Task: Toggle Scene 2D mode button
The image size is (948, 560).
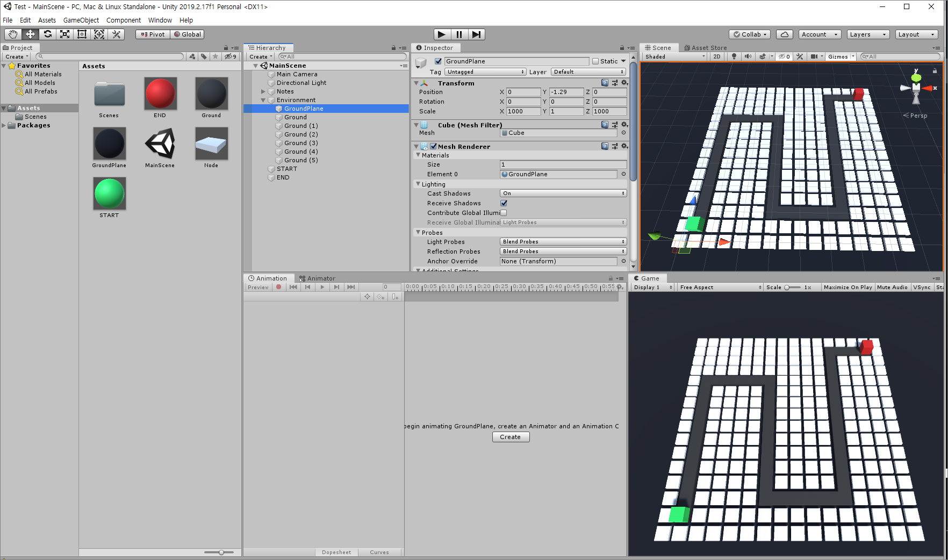Action: (x=717, y=56)
